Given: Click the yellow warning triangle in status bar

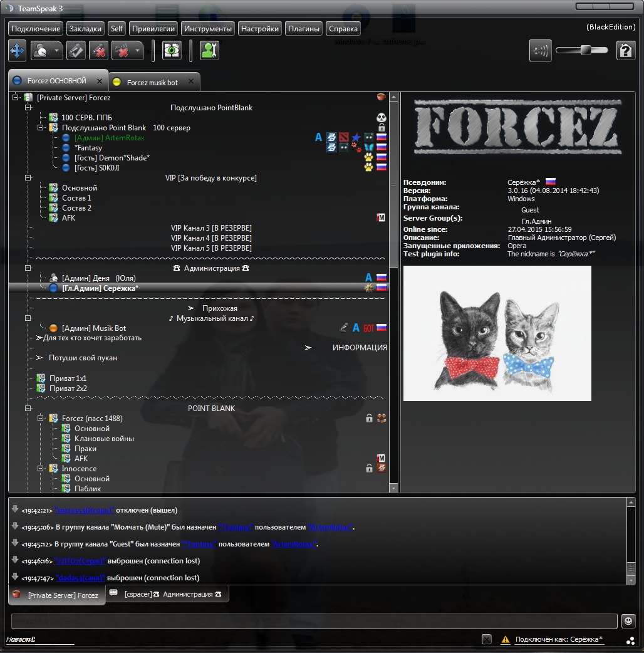Looking at the screenshot, I should [x=505, y=640].
